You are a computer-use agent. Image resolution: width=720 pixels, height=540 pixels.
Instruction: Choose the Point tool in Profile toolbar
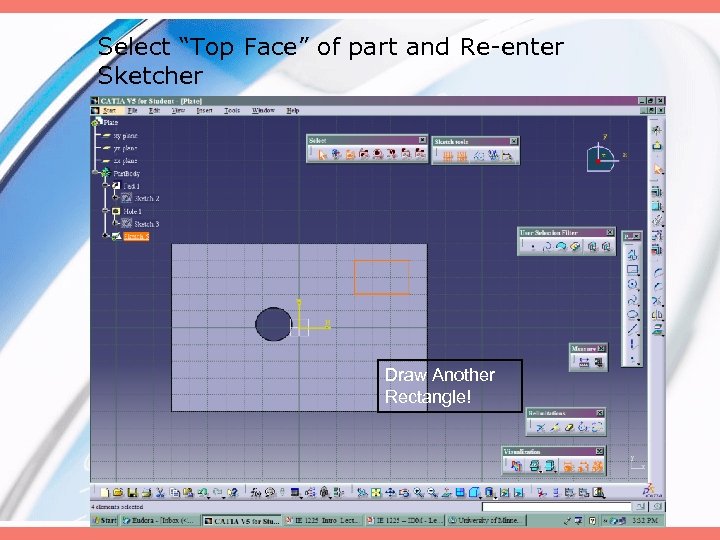tap(632, 359)
